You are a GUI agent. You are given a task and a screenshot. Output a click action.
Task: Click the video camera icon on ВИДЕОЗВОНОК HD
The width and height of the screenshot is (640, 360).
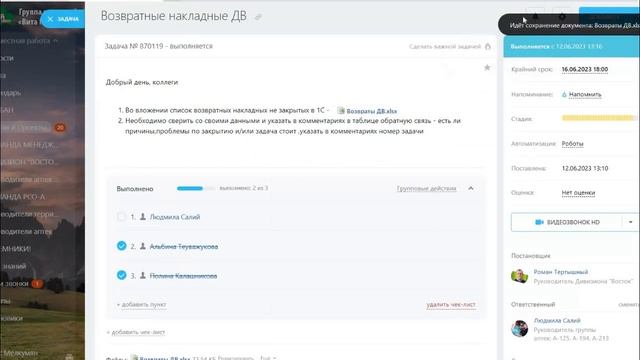tap(539, 222)
